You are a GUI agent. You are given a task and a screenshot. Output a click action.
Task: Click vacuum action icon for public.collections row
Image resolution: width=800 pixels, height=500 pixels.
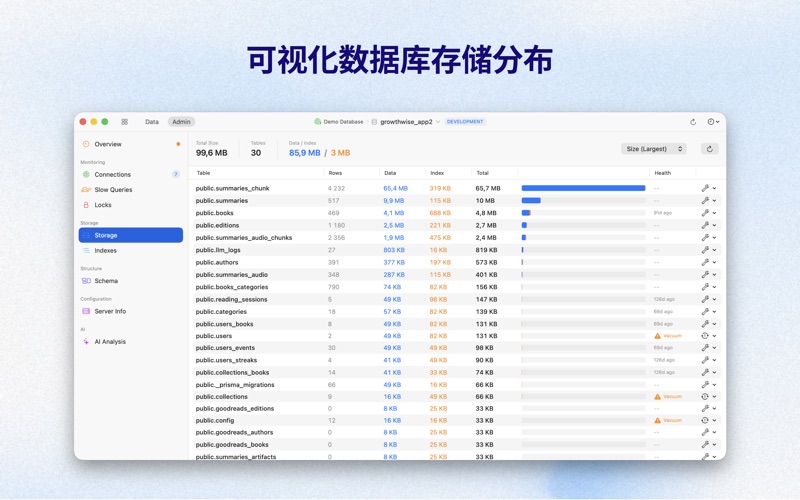pos(705,396)
